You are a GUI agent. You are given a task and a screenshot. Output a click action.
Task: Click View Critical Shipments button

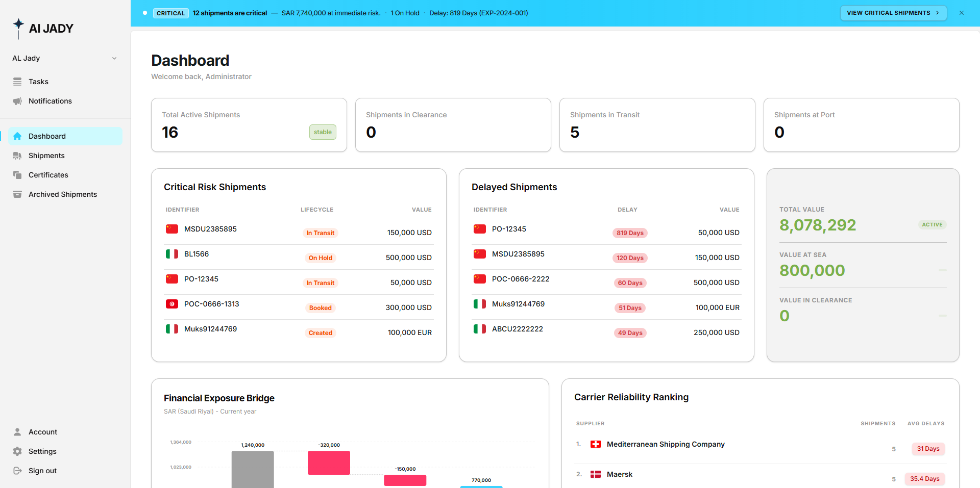893,13
